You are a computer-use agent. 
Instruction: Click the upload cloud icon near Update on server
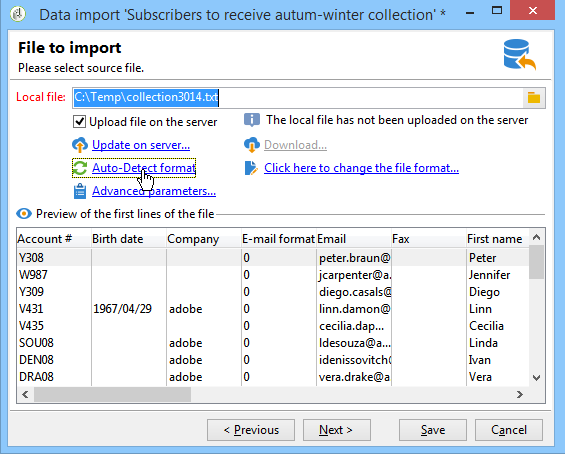(x=80, y=145)
